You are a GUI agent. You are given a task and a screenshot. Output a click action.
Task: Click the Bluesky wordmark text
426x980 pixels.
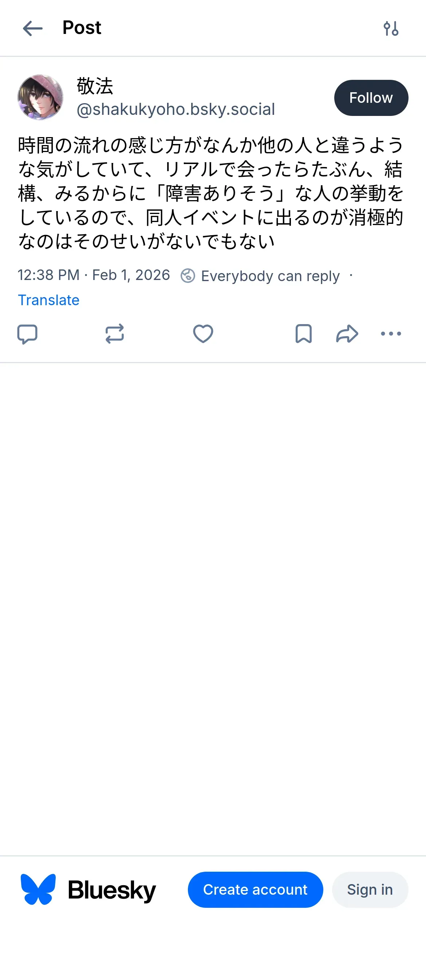pyautogui.click(x=112, y=890)
